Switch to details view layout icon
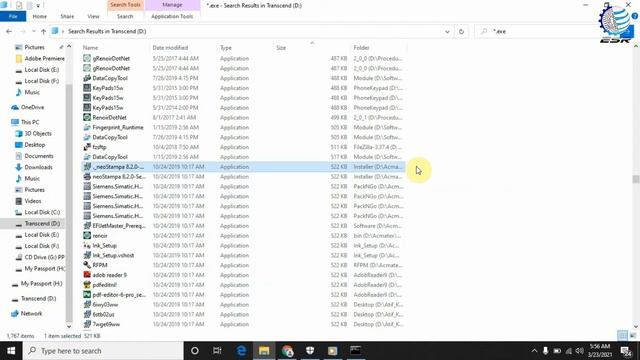The height and width of the screenshot is (360, 640). pos(622,336)
